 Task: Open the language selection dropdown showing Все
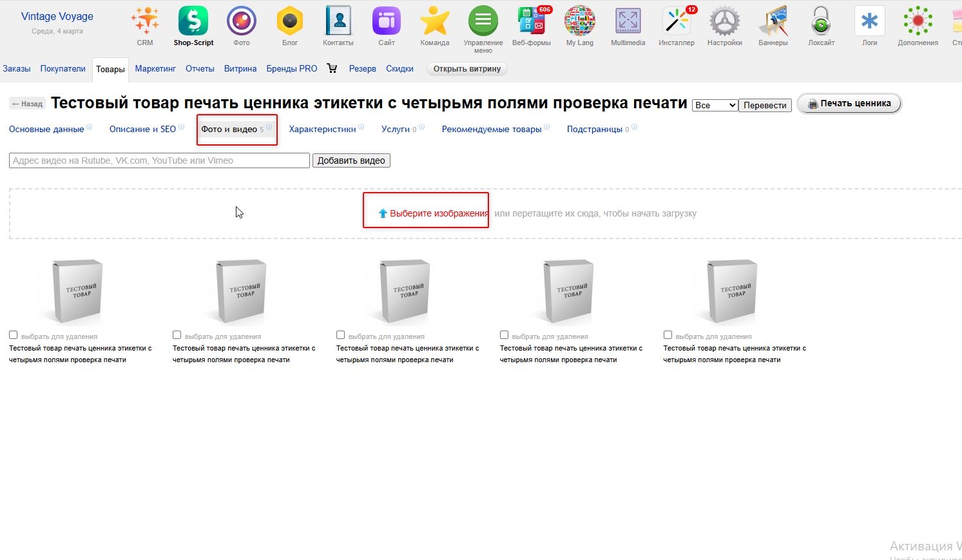pyautogui.click(x=714, y=104)
